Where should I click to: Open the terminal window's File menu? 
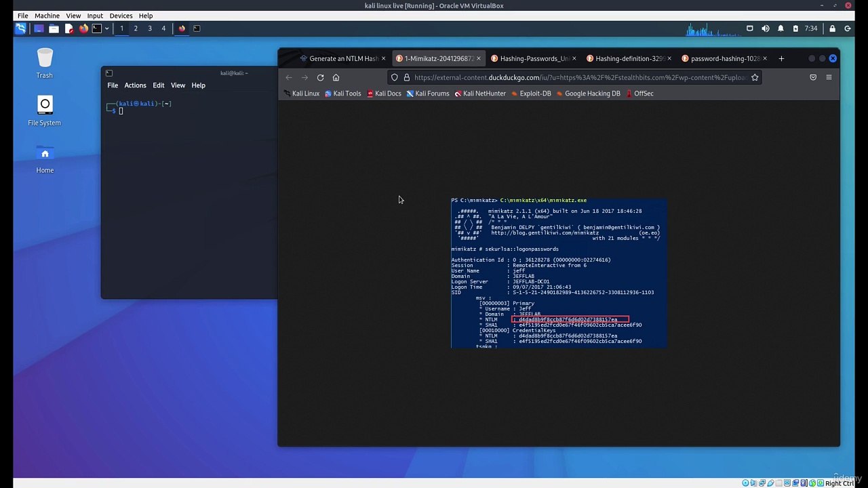pyautogui.click(x=113, y=85)
